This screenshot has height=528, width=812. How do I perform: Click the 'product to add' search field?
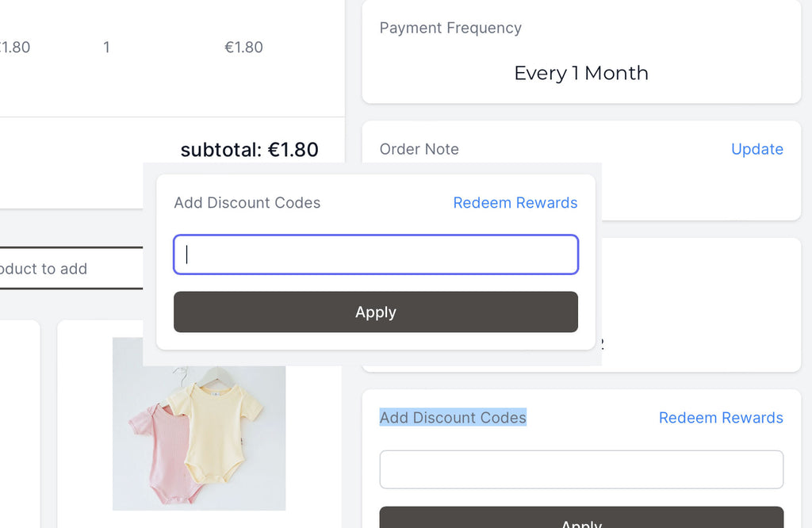click(x=71, y=268)
